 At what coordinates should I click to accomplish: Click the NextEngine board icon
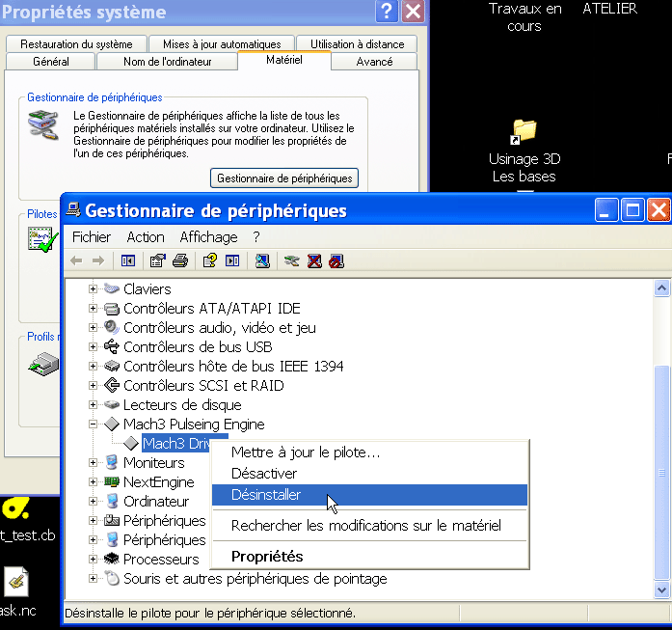coord(112,481)
